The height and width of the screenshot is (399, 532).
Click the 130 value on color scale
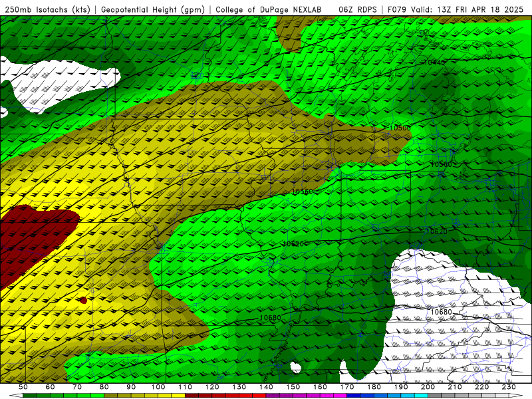(239, 387)
